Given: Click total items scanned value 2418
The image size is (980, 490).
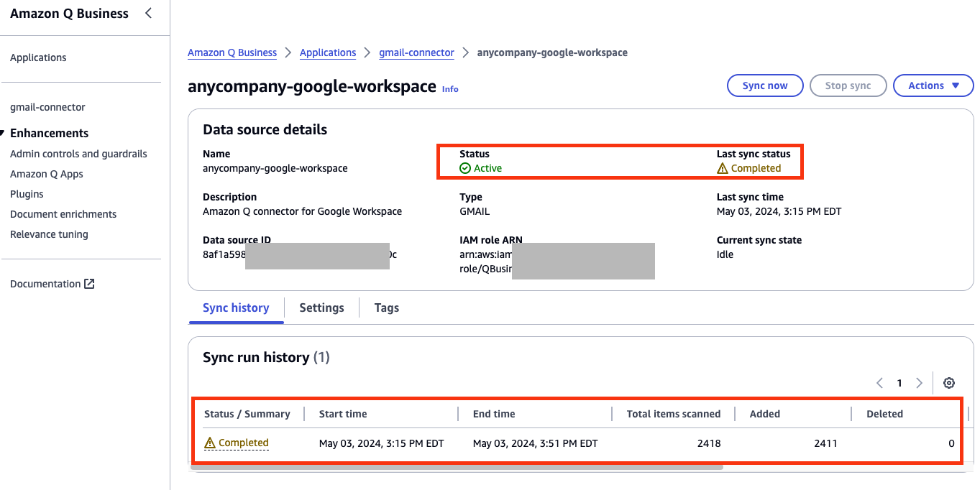Looking at the screenshot, I should click(x=709, y=443).
